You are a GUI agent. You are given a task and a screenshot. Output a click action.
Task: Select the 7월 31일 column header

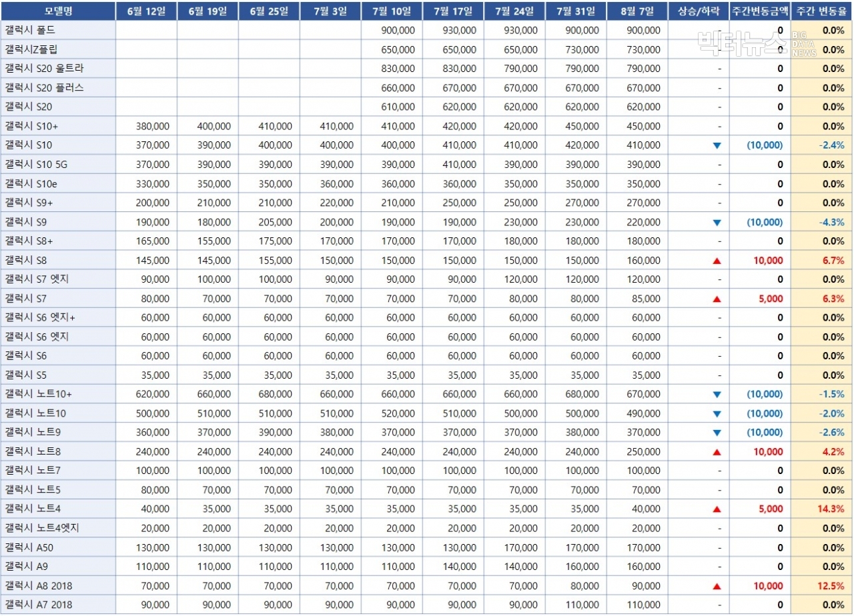(576, 11)
